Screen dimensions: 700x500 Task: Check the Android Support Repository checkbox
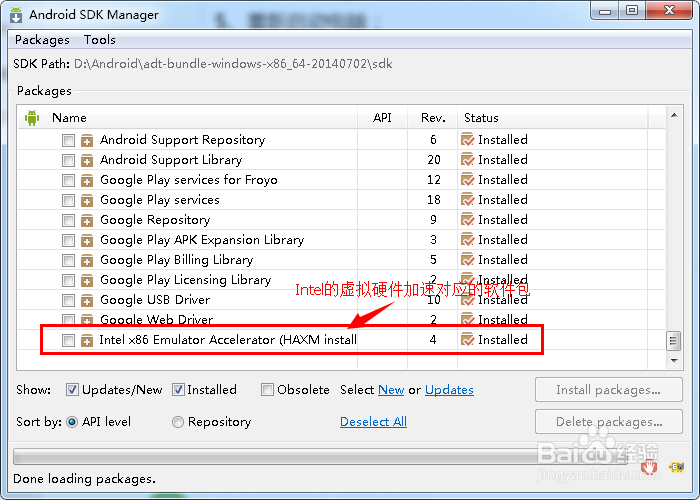point(68,140)
